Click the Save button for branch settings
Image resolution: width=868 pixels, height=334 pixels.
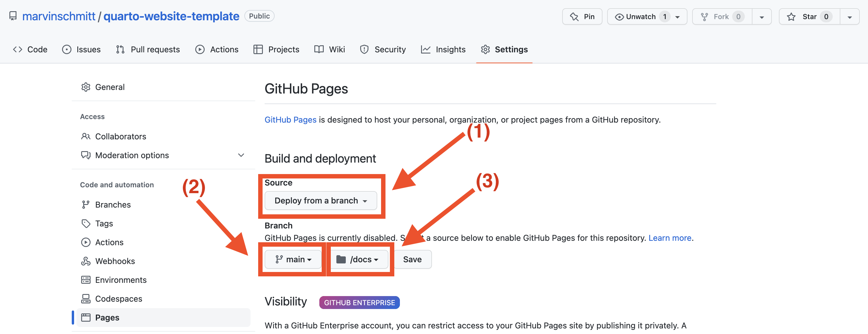pyautogui.click(x=413, y=260)
